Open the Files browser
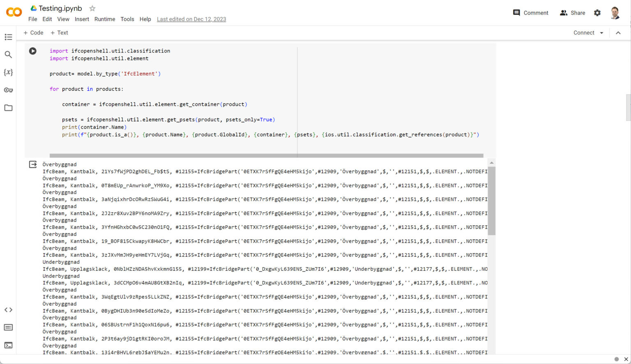This screenshot has height=364, width=631. pyautogui.click(x=8, y=108)
